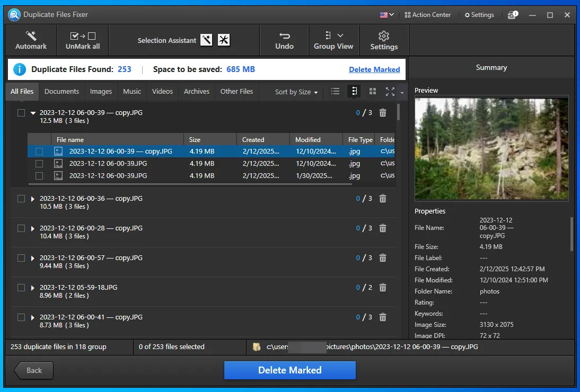Image resolution: width=580 pixels, height=392 pixels.
Task: Check the 06-00-36 copy group checkbox
Action: (21, 199)
